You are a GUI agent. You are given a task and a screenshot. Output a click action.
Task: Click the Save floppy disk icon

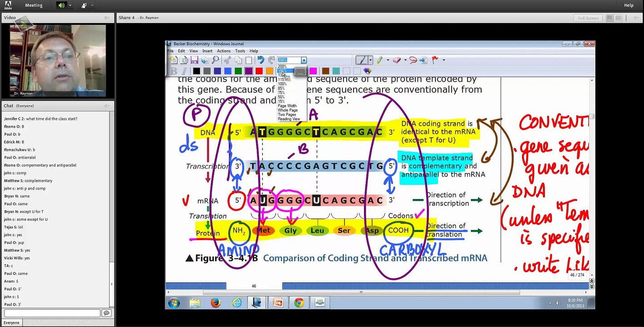(x=194, y=60)
